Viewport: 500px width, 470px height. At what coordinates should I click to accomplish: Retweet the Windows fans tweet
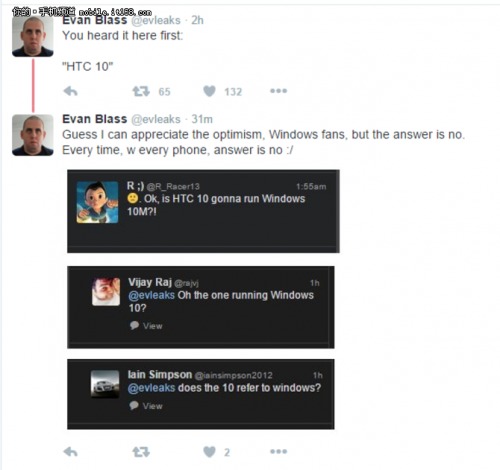point(141,452)
